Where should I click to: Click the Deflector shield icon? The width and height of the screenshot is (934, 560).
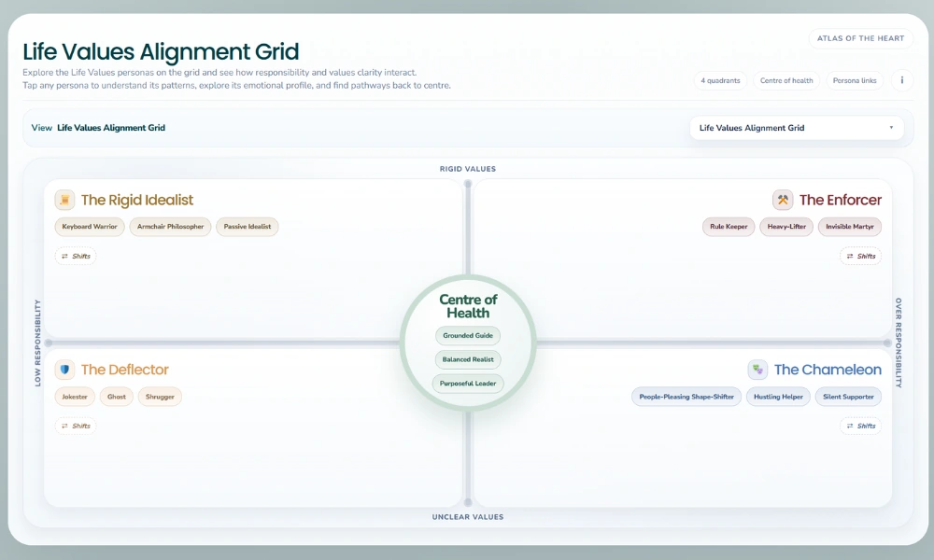pyautogui.click(x=64, y=370)
